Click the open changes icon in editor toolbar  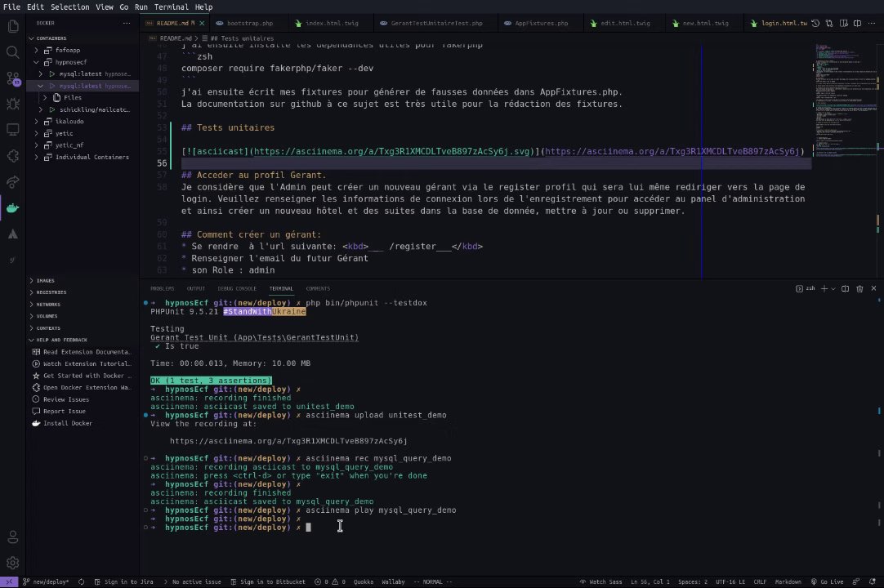829,23
